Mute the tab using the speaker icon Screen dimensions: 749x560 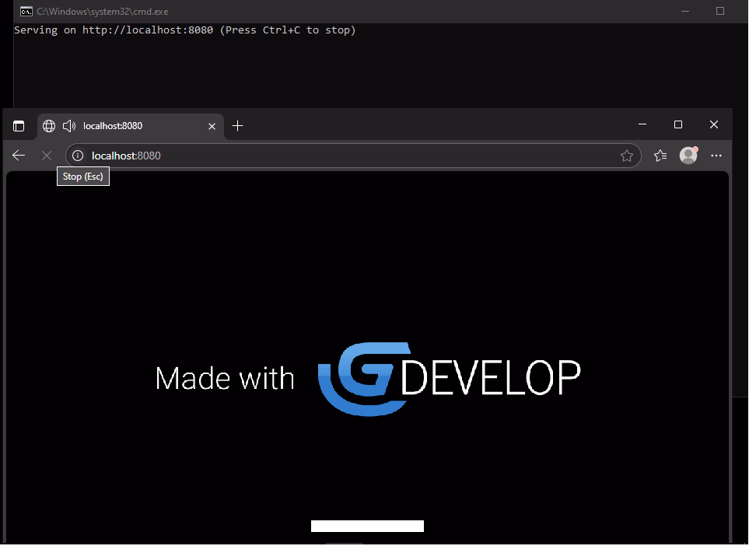coord(68,126)
